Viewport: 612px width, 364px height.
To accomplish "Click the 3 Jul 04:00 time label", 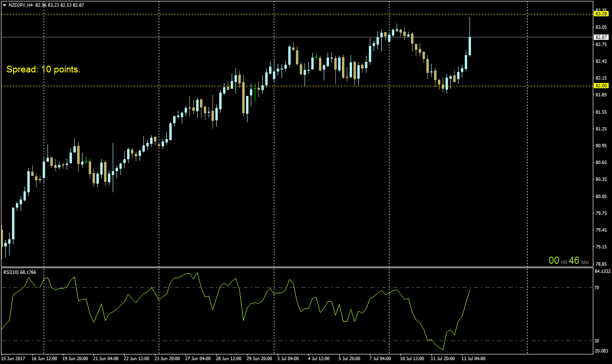I will pos(289,358).
